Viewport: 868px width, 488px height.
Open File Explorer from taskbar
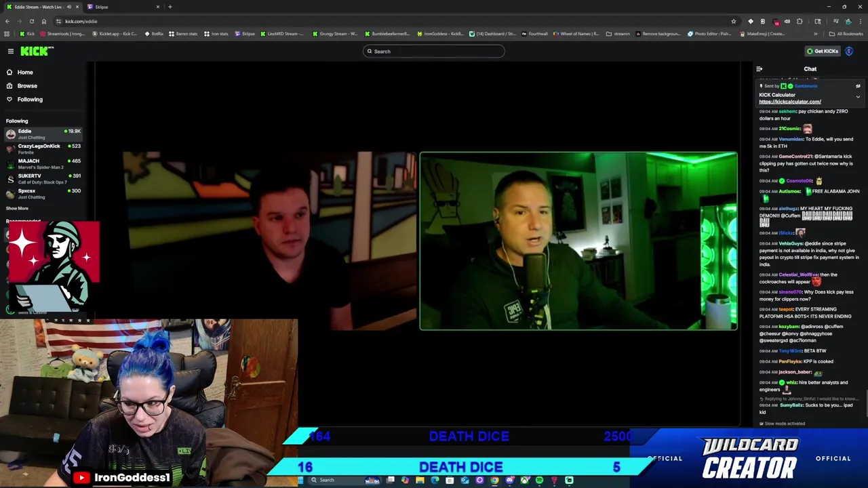pos(420,480)
